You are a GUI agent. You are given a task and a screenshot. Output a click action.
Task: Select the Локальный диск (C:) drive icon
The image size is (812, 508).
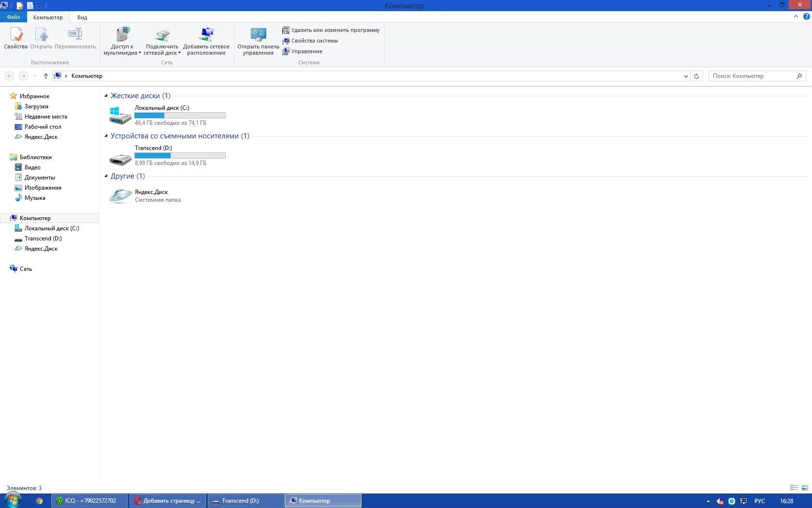(120, 116)
